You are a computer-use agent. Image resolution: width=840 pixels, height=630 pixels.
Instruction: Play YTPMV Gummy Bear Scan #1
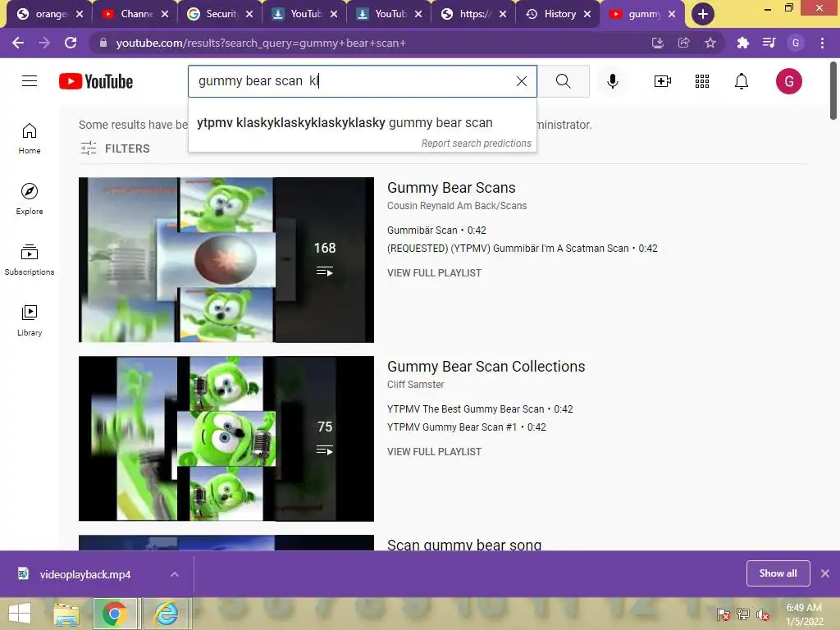point(466,427)
